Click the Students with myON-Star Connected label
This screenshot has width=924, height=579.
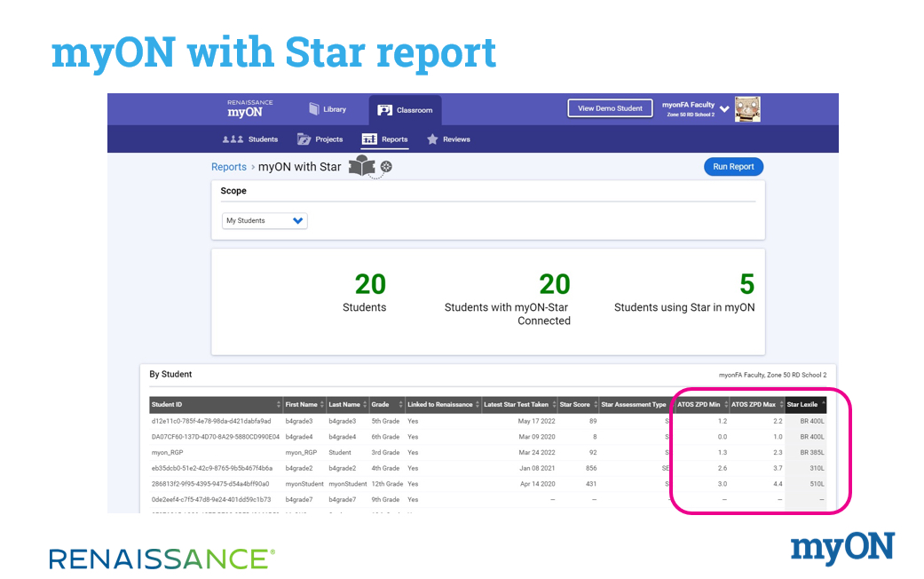point(507,314)
